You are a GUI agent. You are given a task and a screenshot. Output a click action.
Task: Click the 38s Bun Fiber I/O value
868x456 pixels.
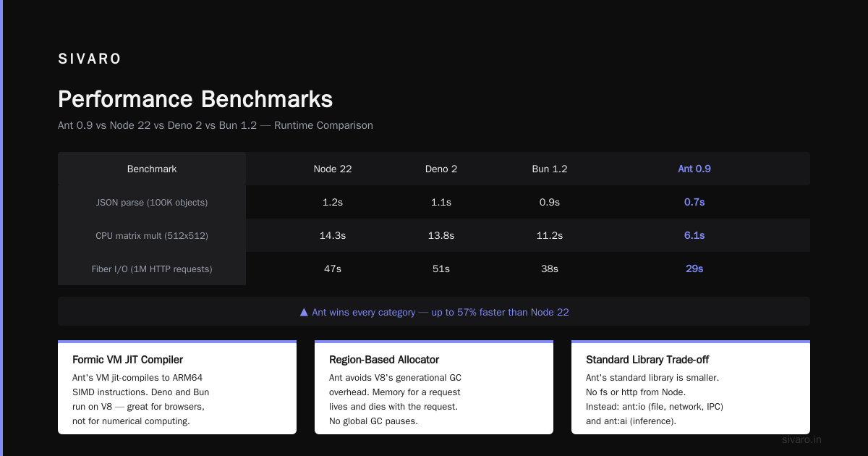(550, 269)
